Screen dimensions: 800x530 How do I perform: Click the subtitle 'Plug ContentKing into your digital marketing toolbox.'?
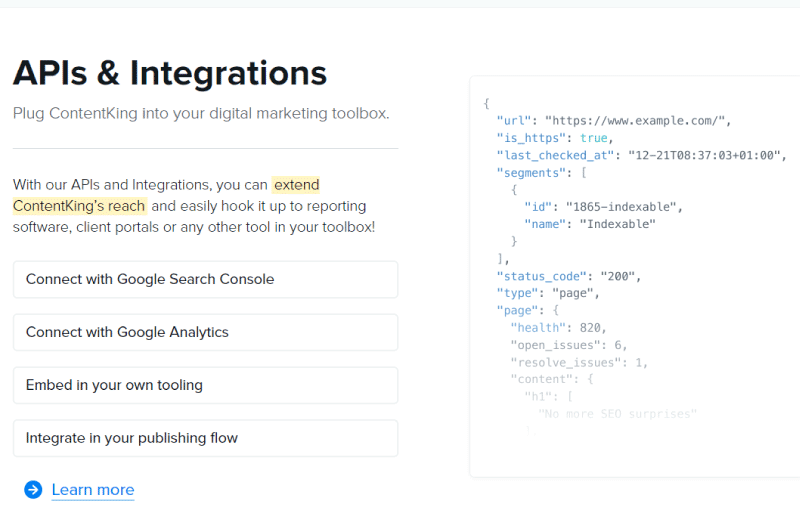click(x=201, y=113)
